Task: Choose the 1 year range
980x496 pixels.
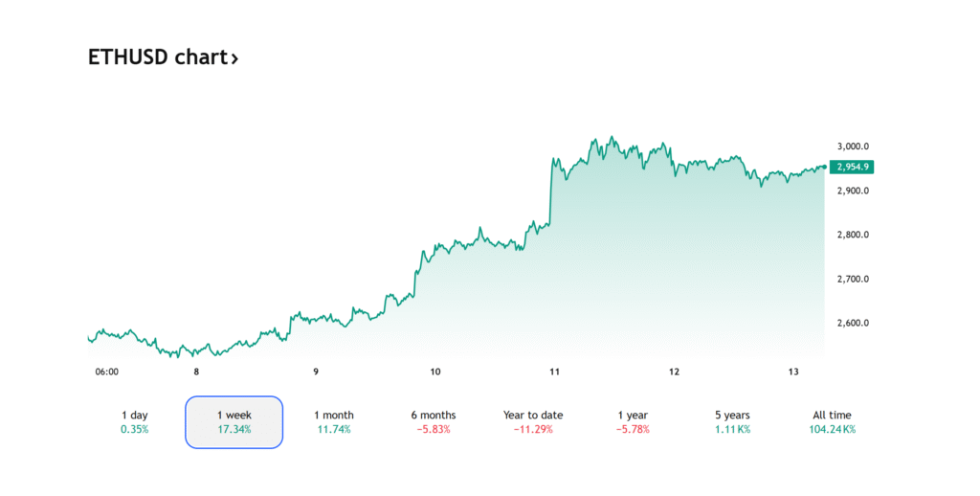Action: pyautogui.click(x=633, y=421)
